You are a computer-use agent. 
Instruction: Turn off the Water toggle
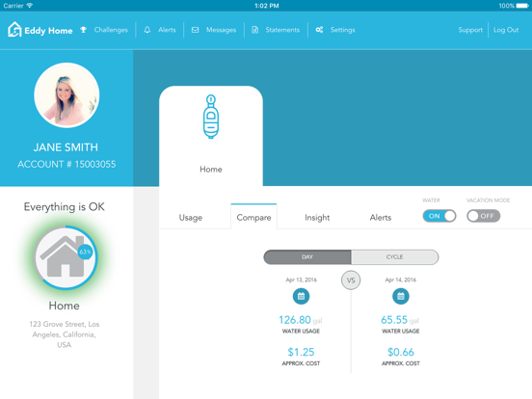439,216
